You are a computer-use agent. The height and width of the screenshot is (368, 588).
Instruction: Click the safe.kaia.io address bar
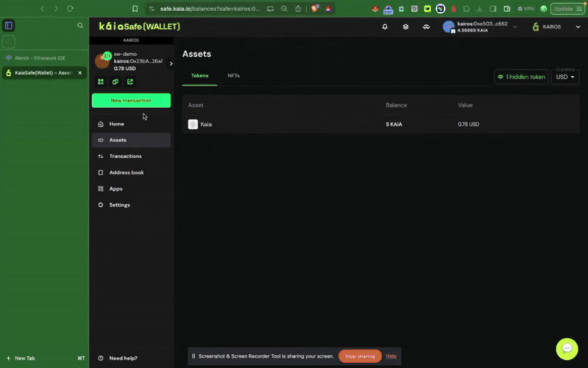(210, 9)
